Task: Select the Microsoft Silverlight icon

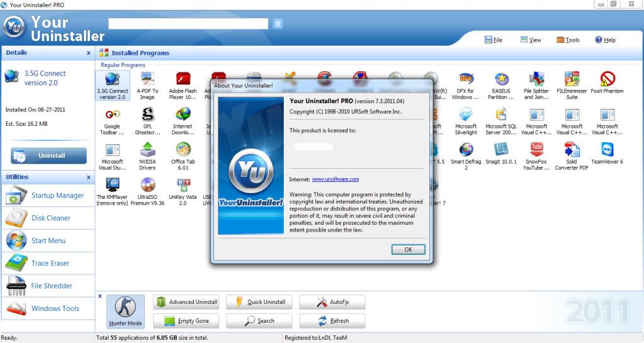Action: (x=466, y=121)
